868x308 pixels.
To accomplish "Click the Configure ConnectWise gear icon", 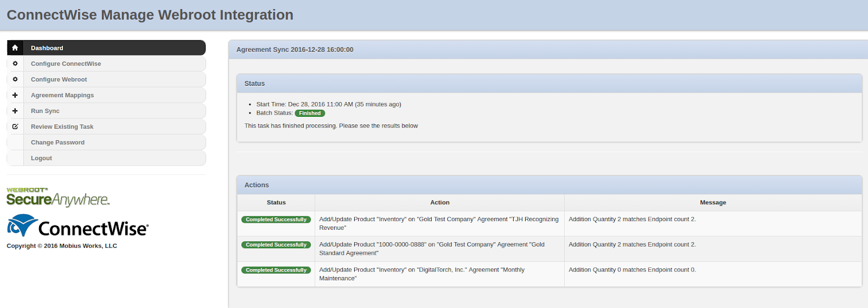I will (15, 64).
